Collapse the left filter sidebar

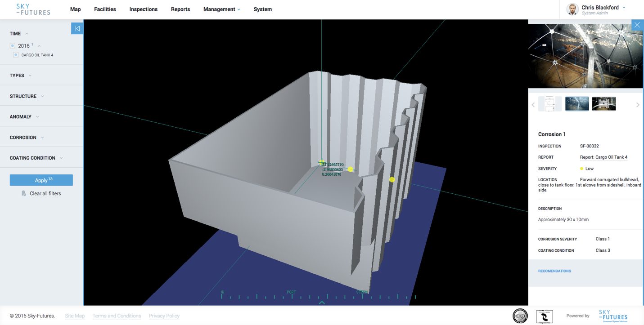[77, 29]
